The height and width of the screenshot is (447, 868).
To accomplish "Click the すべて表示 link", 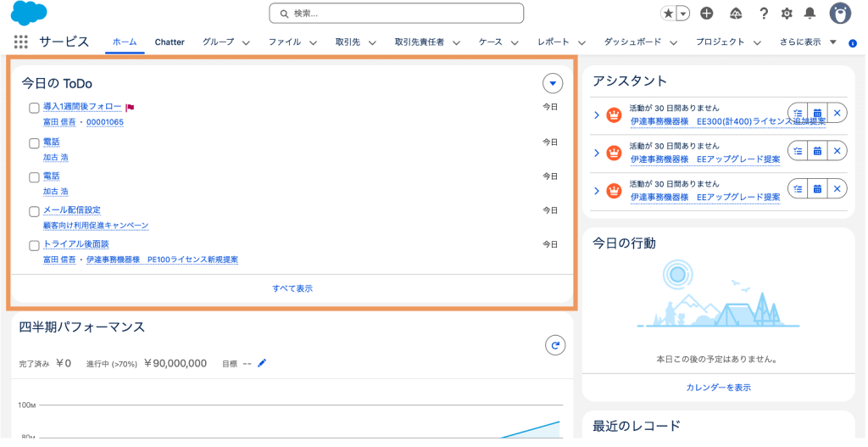I will (x=292, y=288).
